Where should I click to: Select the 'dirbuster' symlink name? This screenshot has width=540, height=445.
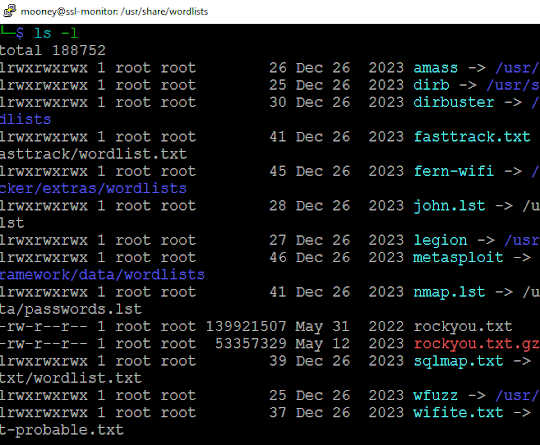point(454,102)
